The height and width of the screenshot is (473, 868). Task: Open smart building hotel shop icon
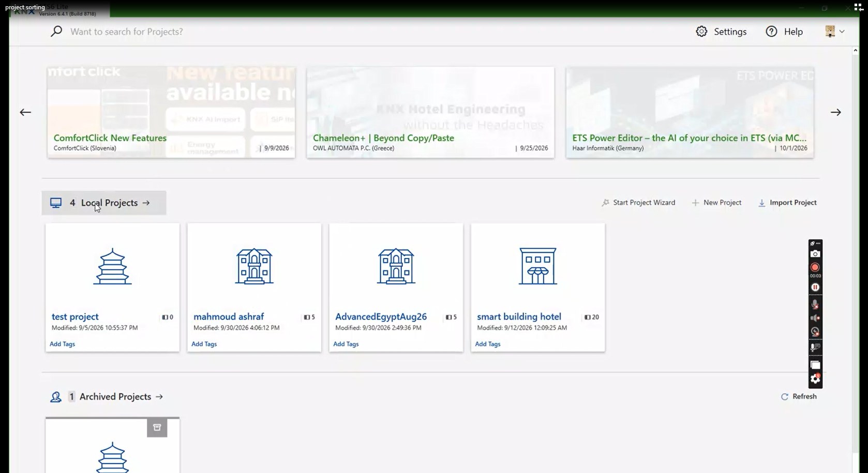pyautogui.click(x=538, y=266)
